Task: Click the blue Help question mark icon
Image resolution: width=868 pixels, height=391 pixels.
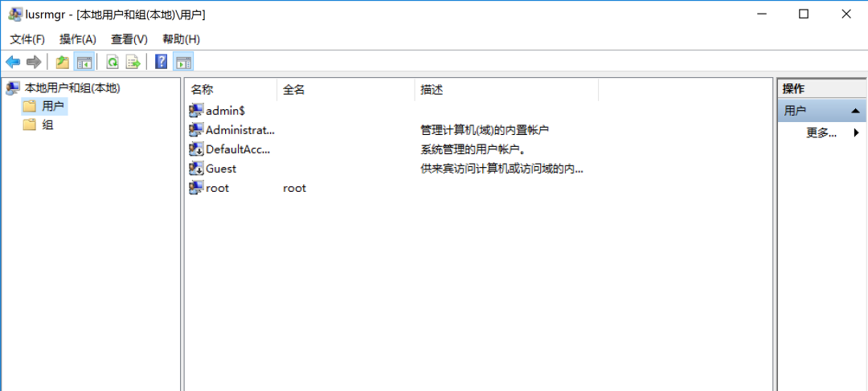Action: [x=161, y=61]
